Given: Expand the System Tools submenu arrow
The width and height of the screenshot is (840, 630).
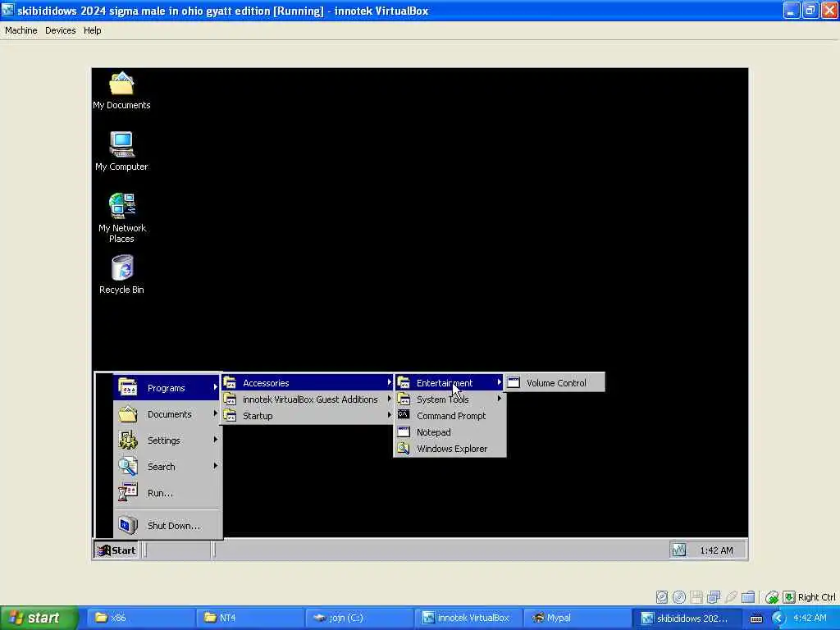Looking at the screenshot, I should click(x=499, y=399).
